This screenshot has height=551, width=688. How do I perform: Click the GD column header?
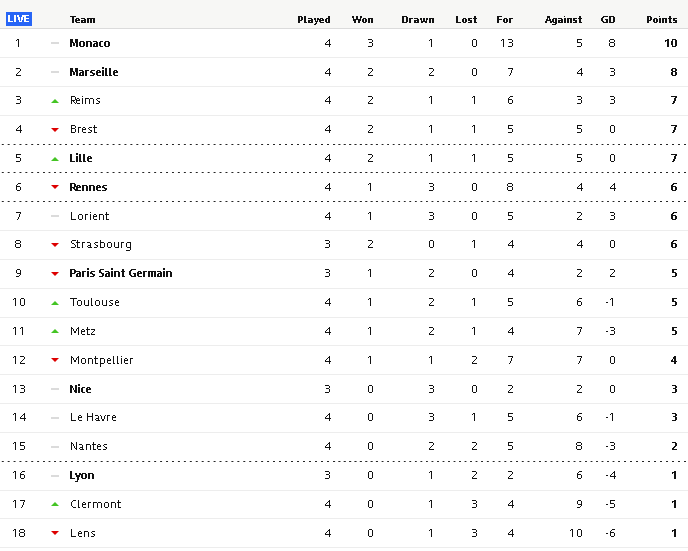[608, 20]
